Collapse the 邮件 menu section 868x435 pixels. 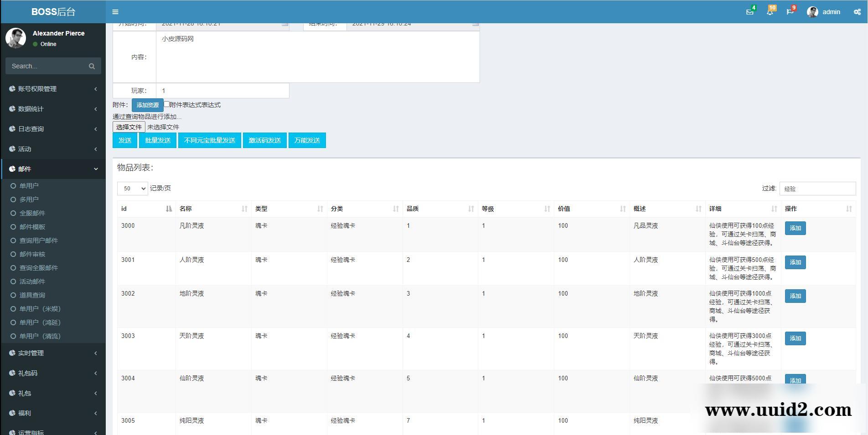pos(53,169)
